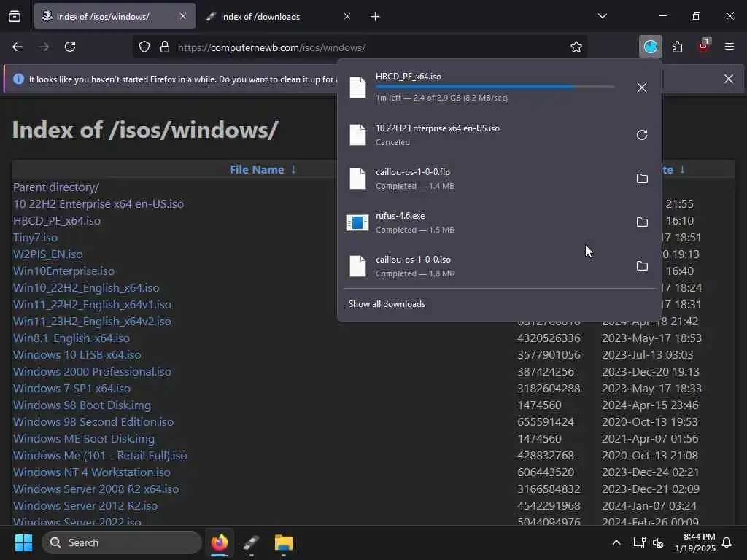Open the Win11_23H2_English_x64v2.iso link

(x=92, y=321)
